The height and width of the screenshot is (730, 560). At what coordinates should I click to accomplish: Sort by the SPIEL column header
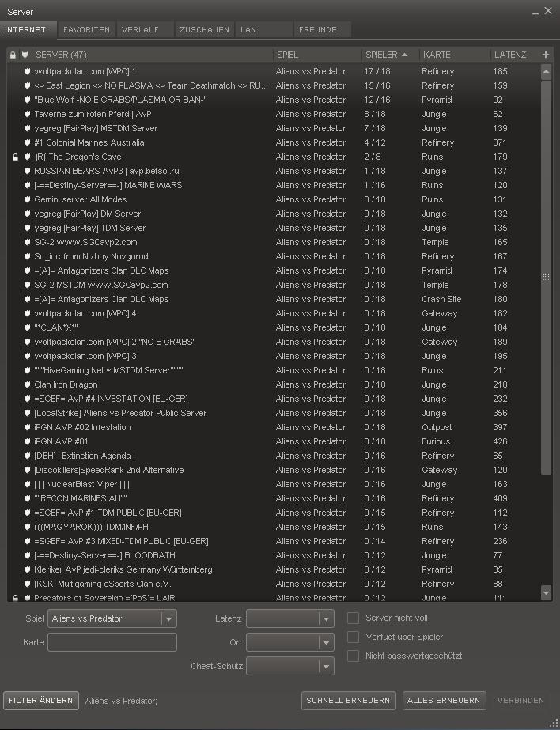click(317, 55)
